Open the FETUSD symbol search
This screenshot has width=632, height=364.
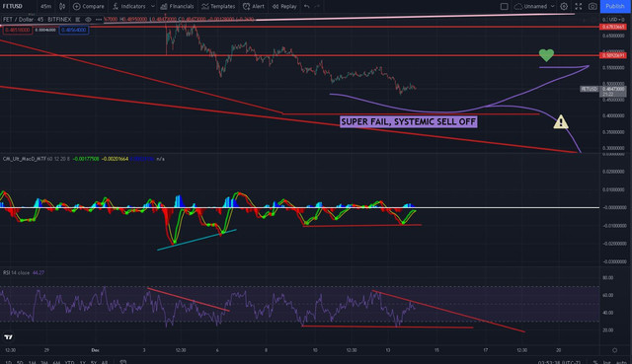(x=13, y=6)
